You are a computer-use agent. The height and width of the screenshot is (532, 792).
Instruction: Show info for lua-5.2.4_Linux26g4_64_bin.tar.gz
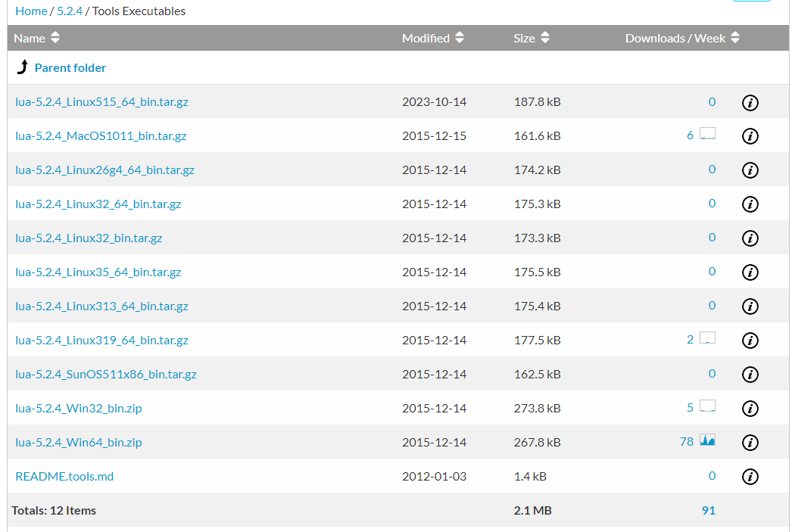tap(750, 170)
